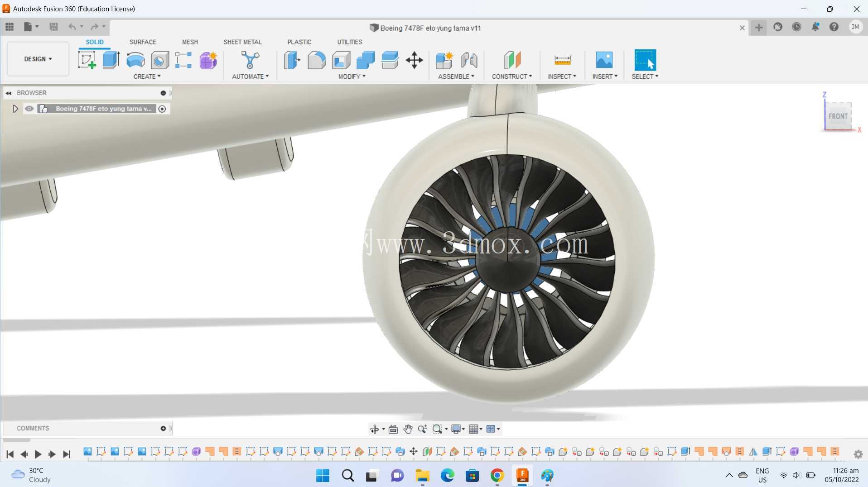
Task: Click the Joint tool icon
Action: point(469,60)
